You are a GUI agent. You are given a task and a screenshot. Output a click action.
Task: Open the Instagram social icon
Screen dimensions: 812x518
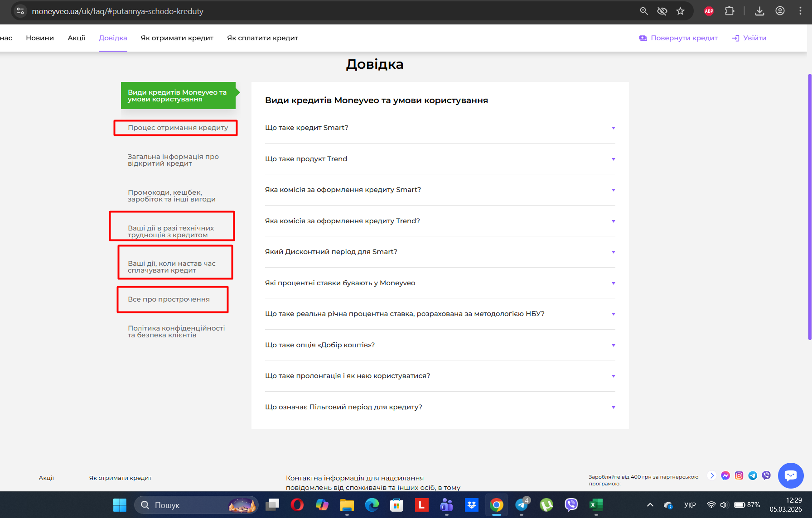739,475
